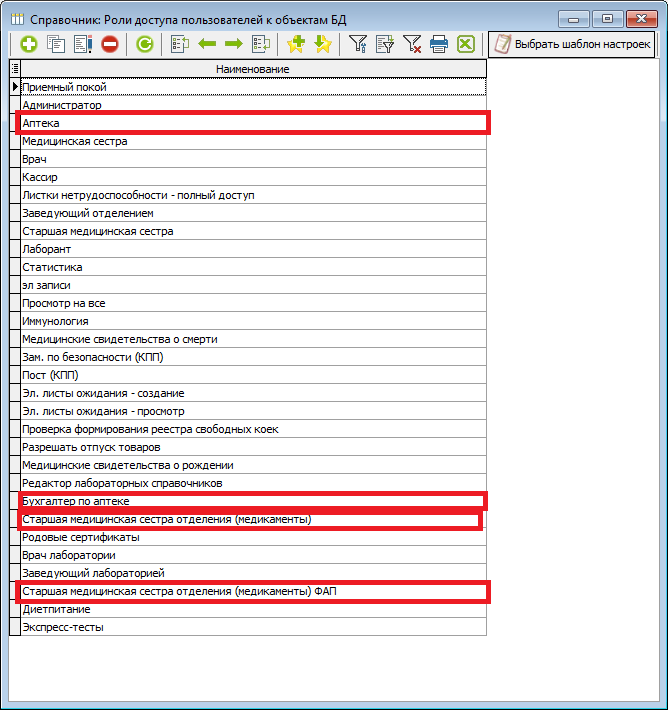
Task: Click the copy record toolbar icon
Action: 56,44
